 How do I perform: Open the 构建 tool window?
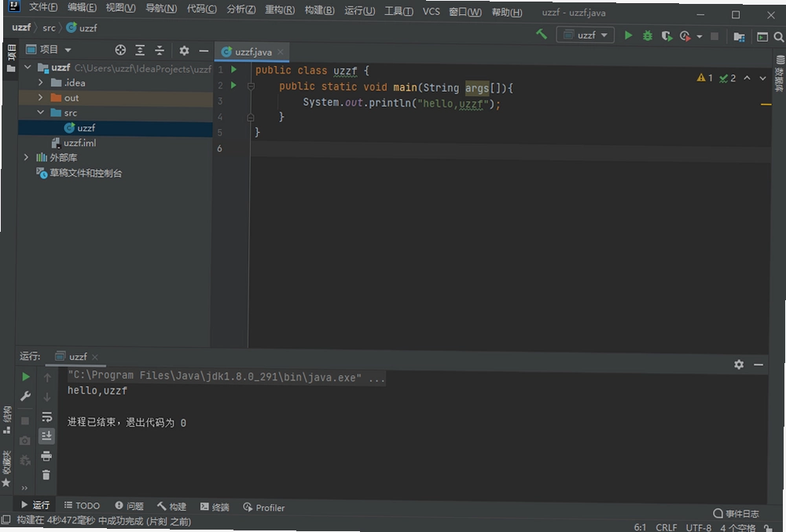pyautogui.click(x=171, y=506)
